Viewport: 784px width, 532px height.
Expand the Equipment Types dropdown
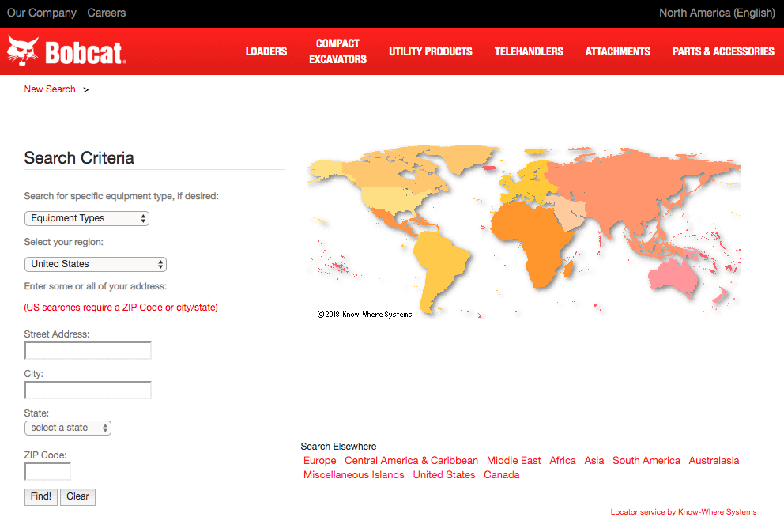(87, 218)
